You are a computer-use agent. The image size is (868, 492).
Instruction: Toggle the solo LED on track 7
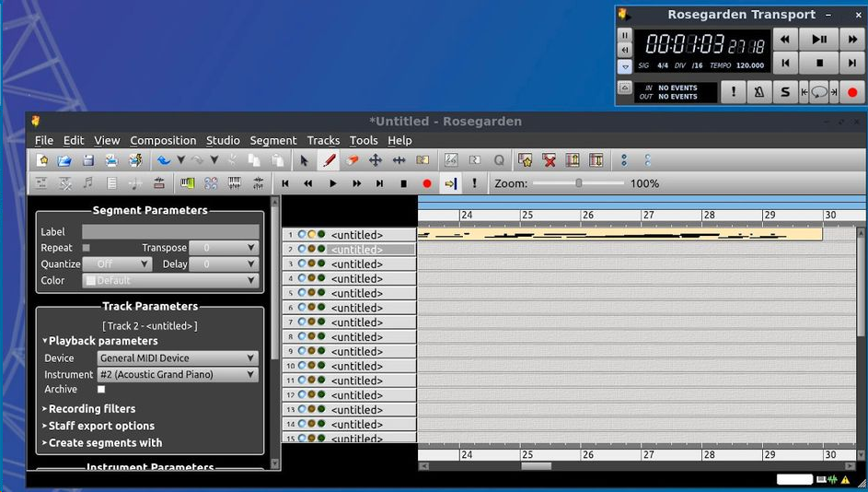click(321, 322)
